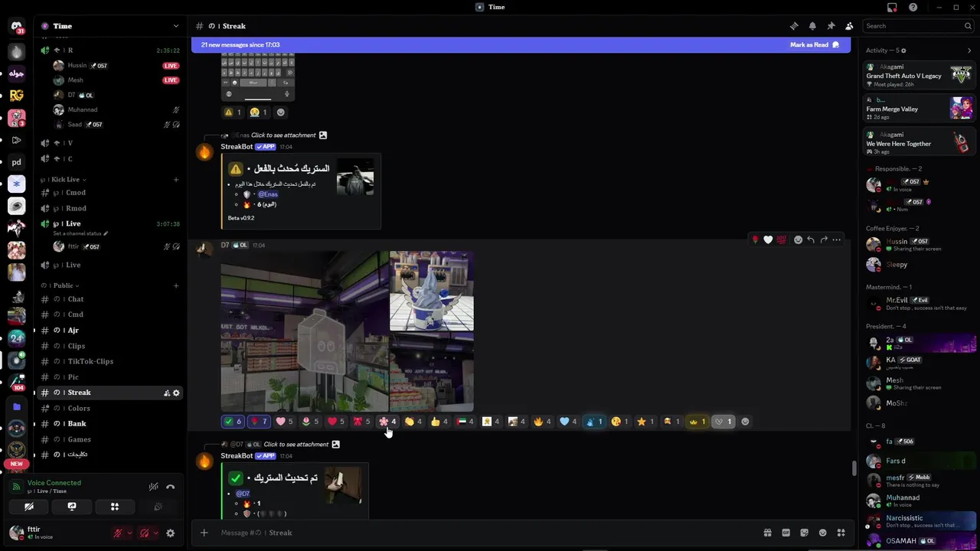This screenshot has width=980, height=551.
Task: Open more options on D7's message
Action: [x=837, y=240]
